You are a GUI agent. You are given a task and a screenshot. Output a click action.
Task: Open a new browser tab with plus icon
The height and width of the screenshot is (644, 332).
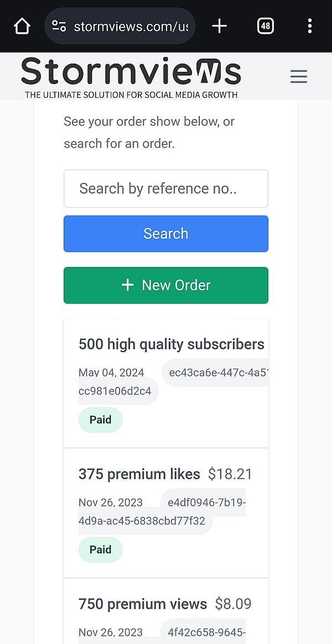[220, 26]
